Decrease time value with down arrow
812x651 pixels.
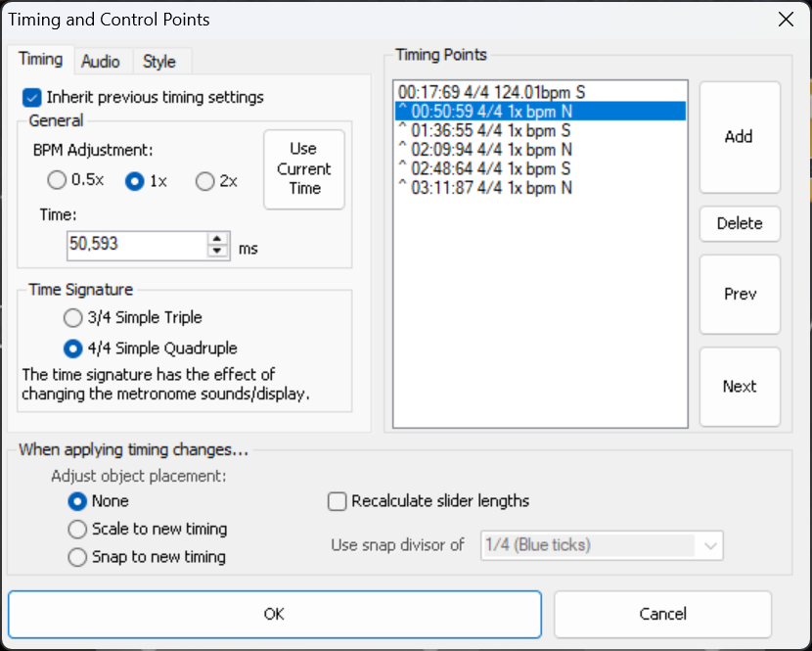click(217, 251)
